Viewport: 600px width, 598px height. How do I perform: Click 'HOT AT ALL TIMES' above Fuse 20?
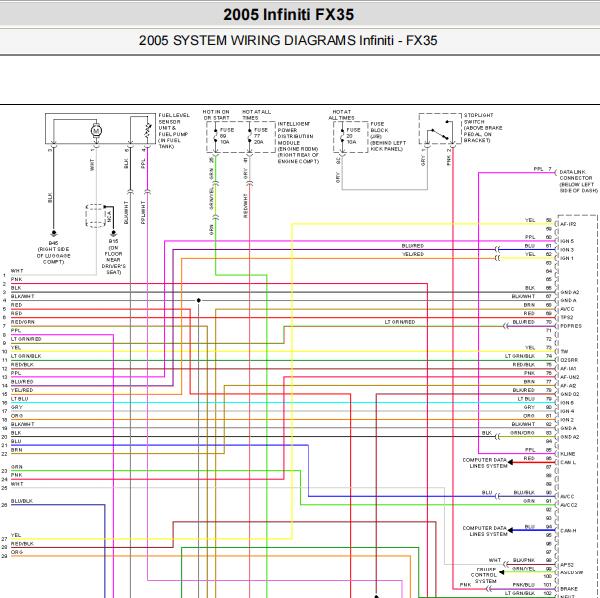(x=341, y=115)
